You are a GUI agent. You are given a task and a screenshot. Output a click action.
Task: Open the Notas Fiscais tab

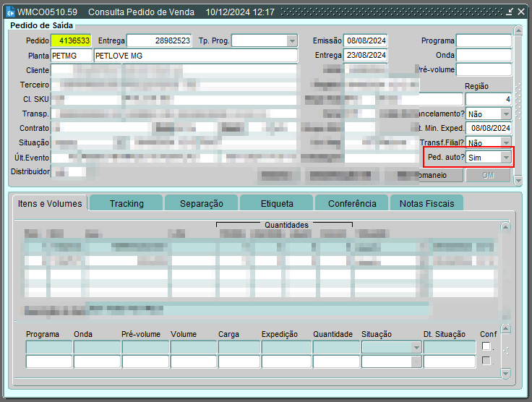426,204
